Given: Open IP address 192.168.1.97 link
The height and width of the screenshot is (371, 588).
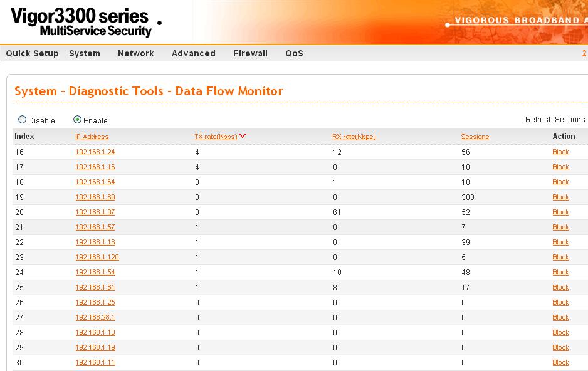Looking at the screenshot, I should point(95,212).
